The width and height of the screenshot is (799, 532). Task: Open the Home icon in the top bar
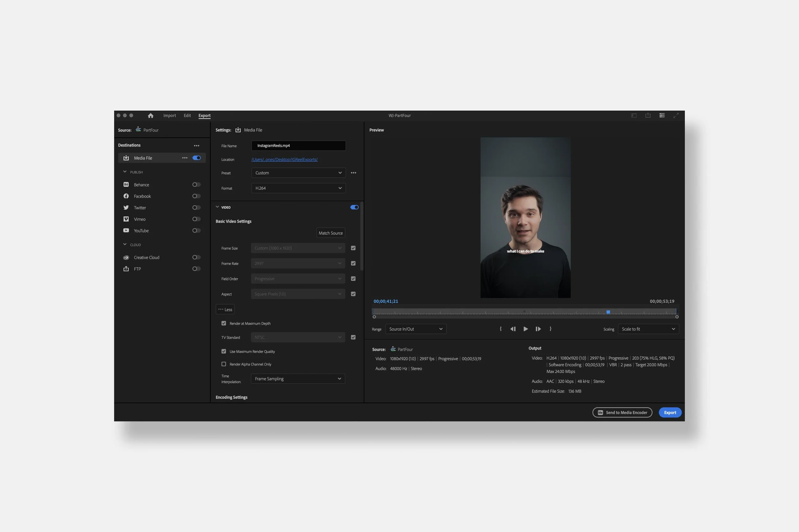pyautogui.click(x=150, y=115)
